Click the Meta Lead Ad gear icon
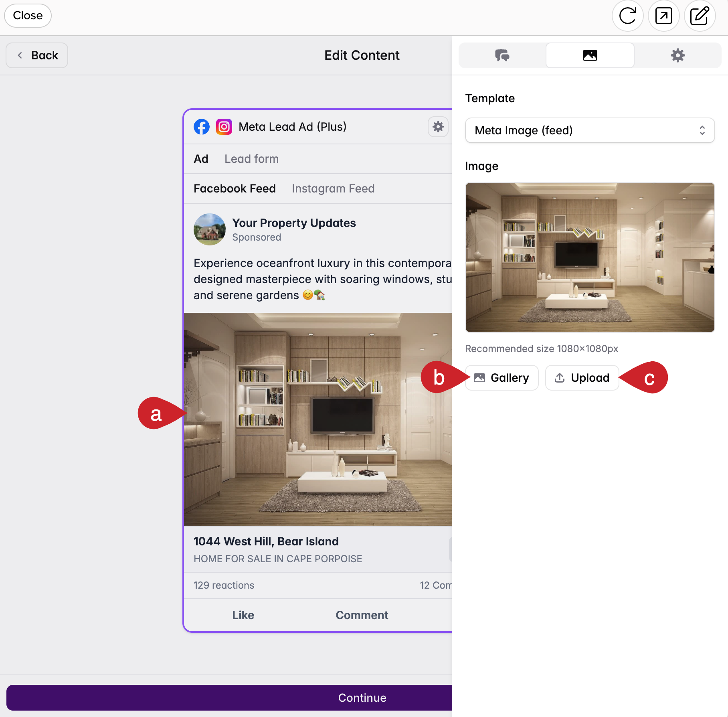 coord(438,127)
